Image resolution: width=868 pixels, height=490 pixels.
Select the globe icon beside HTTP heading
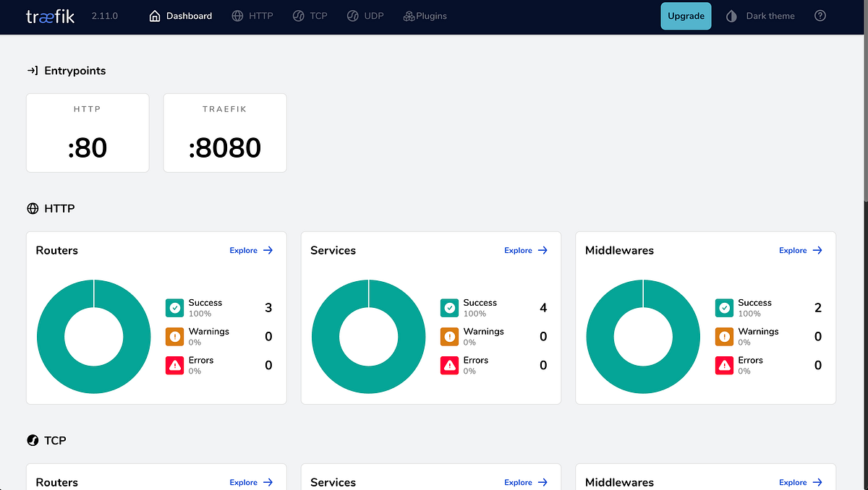pyautogui.click(x=33, y=208)
